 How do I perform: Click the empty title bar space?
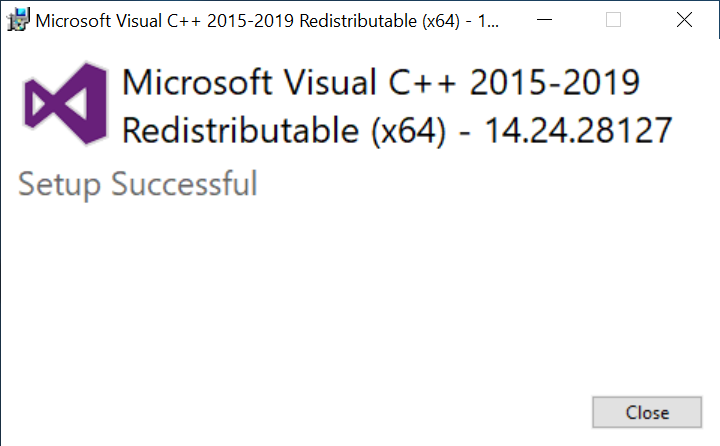click(x=512, y=19)
